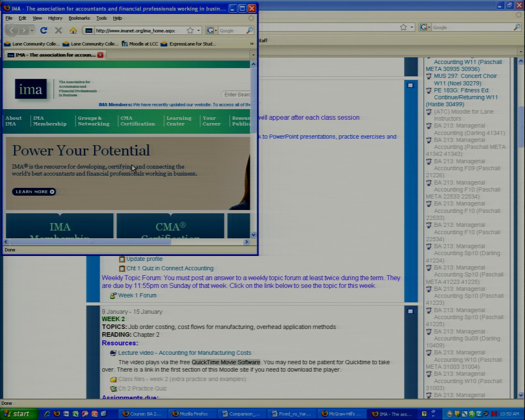This screenshot has width=525, height=420.
Task: Open the address bar history dropdown
Action: click(x=199, y=30)
